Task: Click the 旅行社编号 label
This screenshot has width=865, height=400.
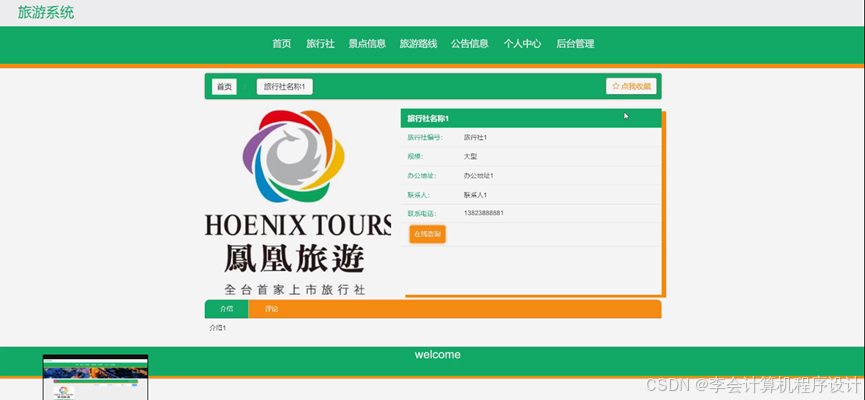Action: 425,137
